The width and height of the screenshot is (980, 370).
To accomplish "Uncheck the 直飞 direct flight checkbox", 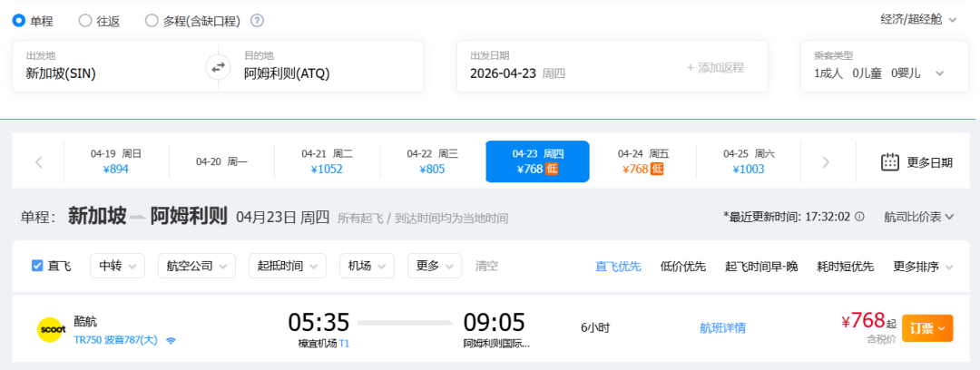I will tap(37, 266).
